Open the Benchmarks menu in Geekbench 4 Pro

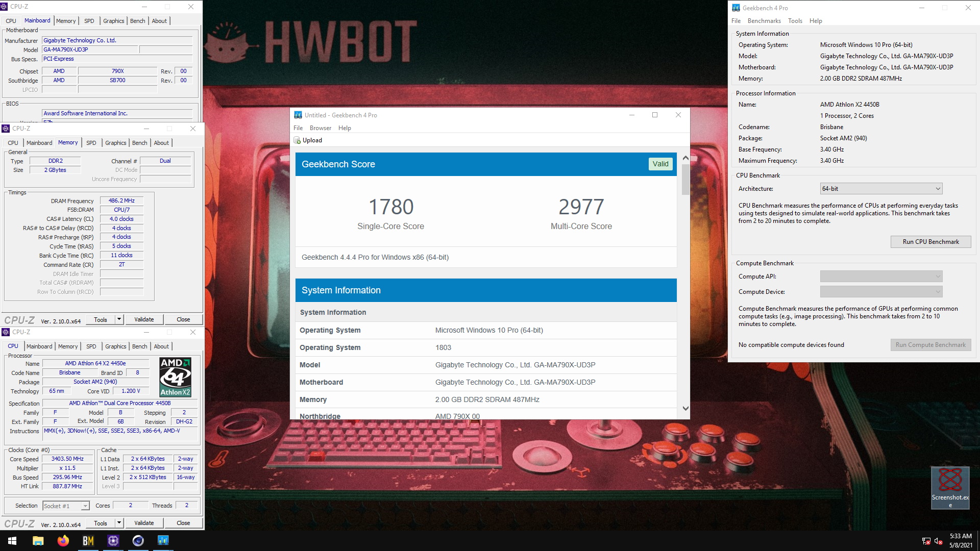click(764, 21)
